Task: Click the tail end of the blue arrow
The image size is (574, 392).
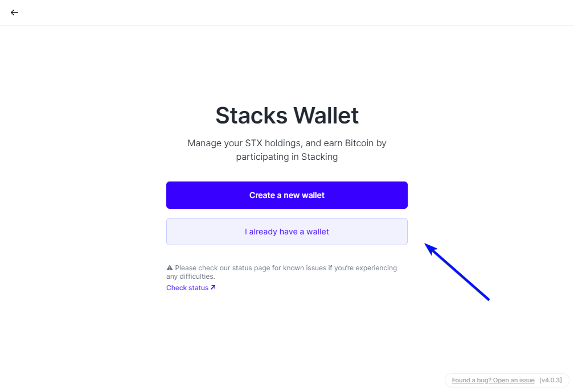Action: coord(487,298)
